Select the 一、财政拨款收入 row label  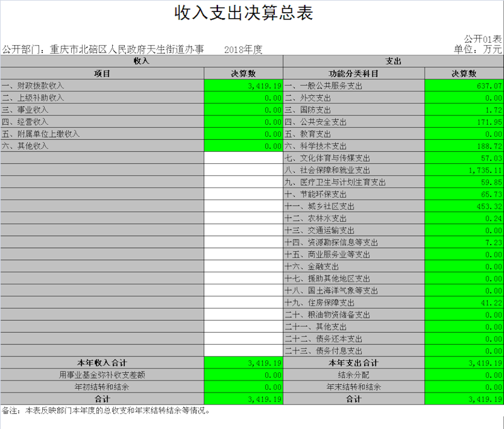click(x=102, y=86)
